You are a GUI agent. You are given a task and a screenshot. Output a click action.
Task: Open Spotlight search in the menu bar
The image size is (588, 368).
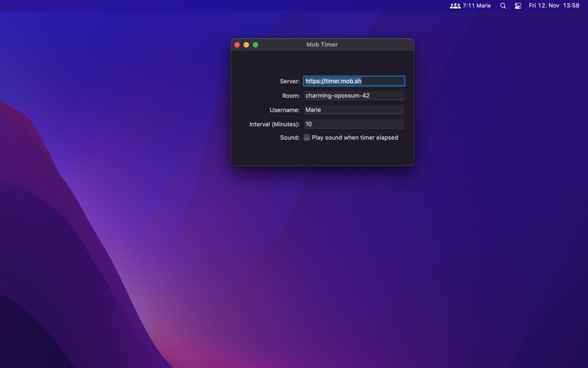pyautogui.click(x=503, y=6)
